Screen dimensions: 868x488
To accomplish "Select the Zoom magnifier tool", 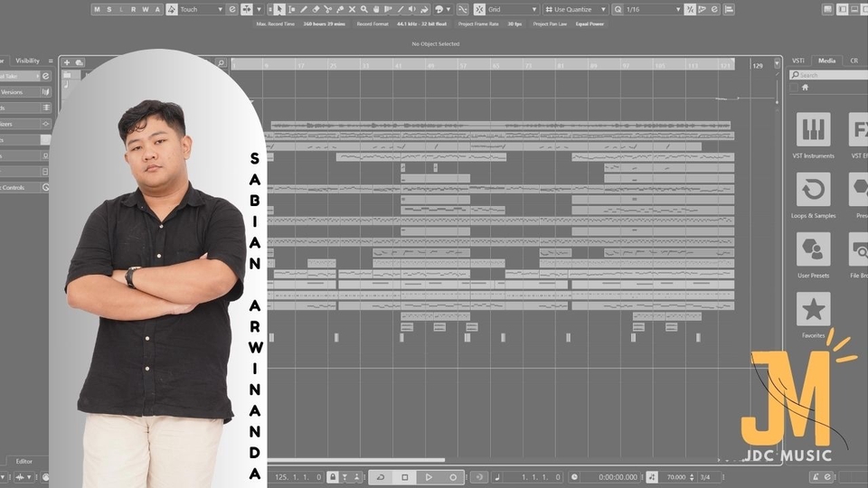I will click(x=364, y=9).
